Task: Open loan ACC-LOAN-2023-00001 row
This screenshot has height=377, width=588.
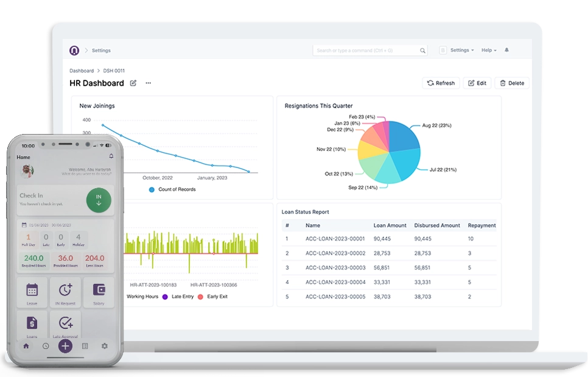Action: tap(389, 239)
